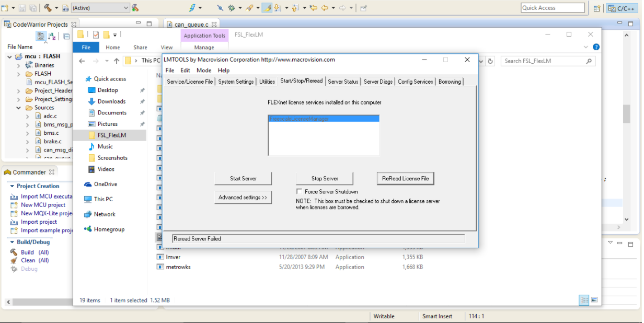
Task: Click the Pin Editor icon in CodeWarrior toolbar
Action: pos(364,8)
